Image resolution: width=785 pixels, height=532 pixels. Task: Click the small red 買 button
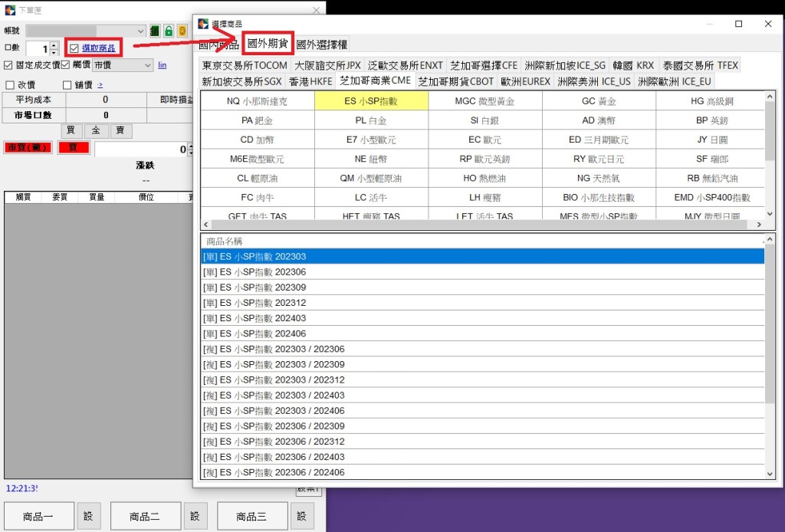coord(73,148)
